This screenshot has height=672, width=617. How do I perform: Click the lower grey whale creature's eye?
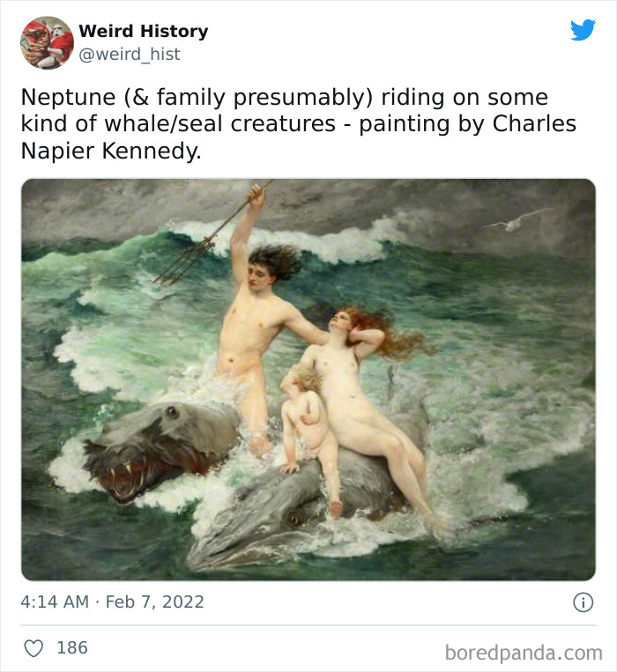(294, 520)
